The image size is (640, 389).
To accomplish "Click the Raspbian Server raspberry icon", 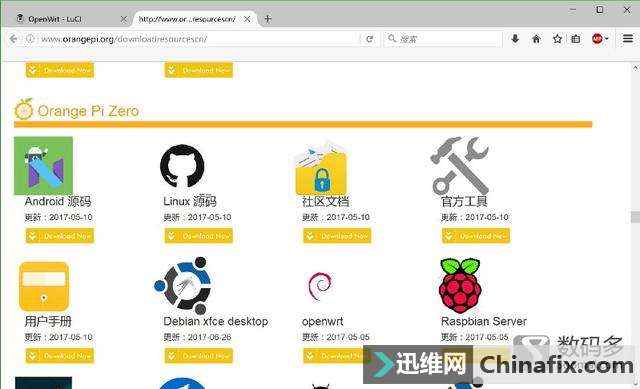I will pyautogui.click(x=460, y=285).
